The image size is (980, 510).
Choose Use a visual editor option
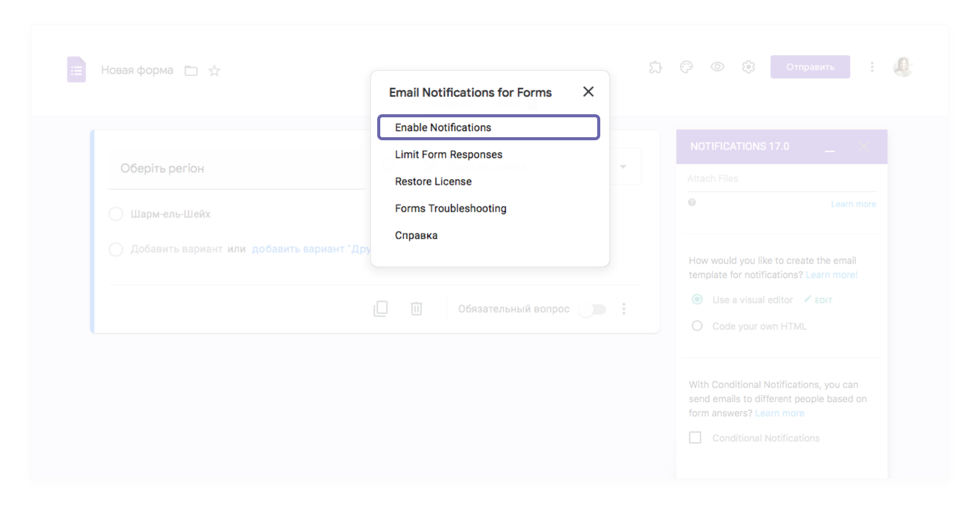697,299
